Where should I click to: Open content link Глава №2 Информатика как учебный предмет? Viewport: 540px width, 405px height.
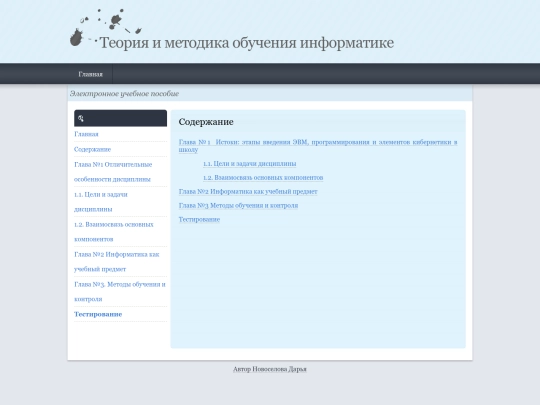pos(248,191)
